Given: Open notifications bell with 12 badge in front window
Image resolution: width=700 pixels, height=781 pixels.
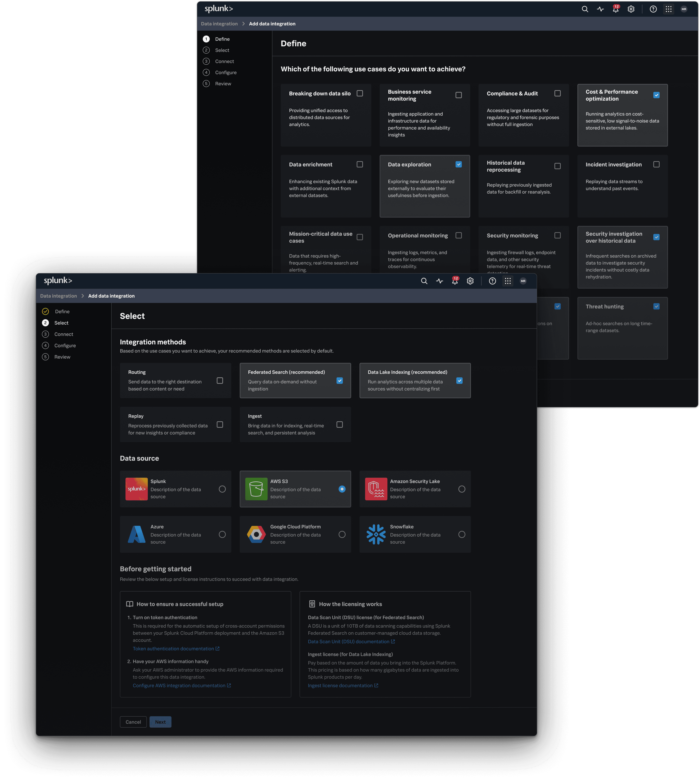Looking at the screenshot, I should point(455,281).
